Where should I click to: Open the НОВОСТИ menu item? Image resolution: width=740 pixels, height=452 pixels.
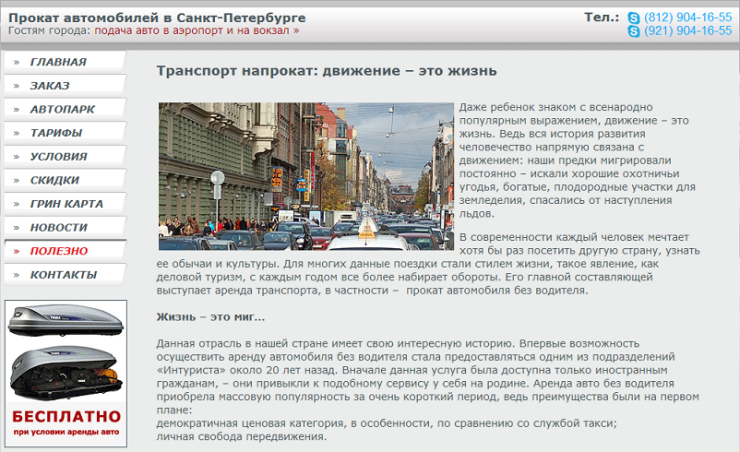(x=65, y=227)
